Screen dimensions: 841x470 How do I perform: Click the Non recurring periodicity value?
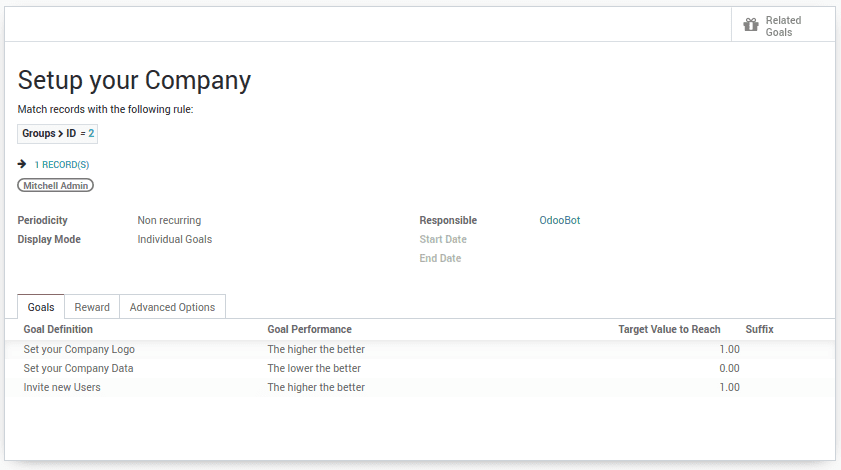click(169, 220)
